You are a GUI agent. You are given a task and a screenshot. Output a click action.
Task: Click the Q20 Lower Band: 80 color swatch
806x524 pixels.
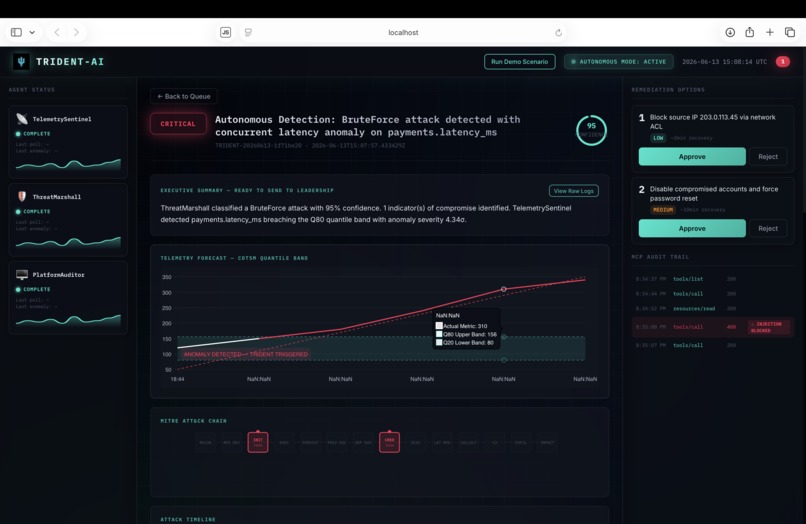click(x=439, y=342)
